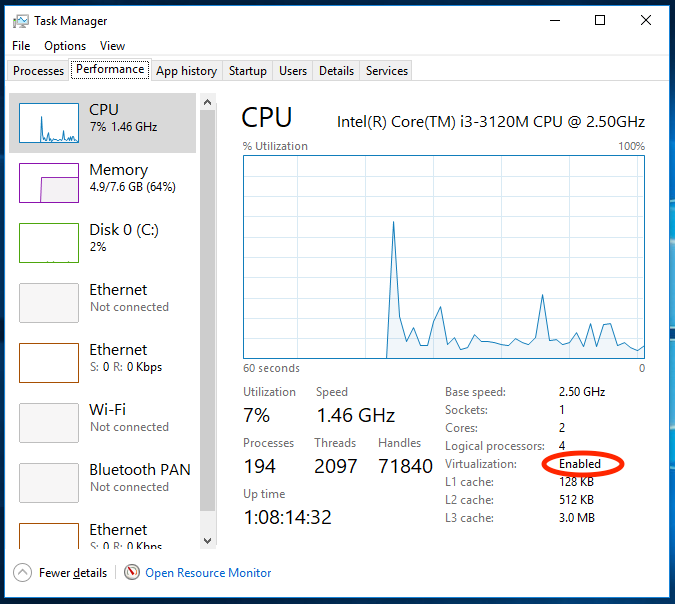Click the L2 cache 512 KB value
The width and height of the screenshot is (675, 604).
[x=576, y=500]
